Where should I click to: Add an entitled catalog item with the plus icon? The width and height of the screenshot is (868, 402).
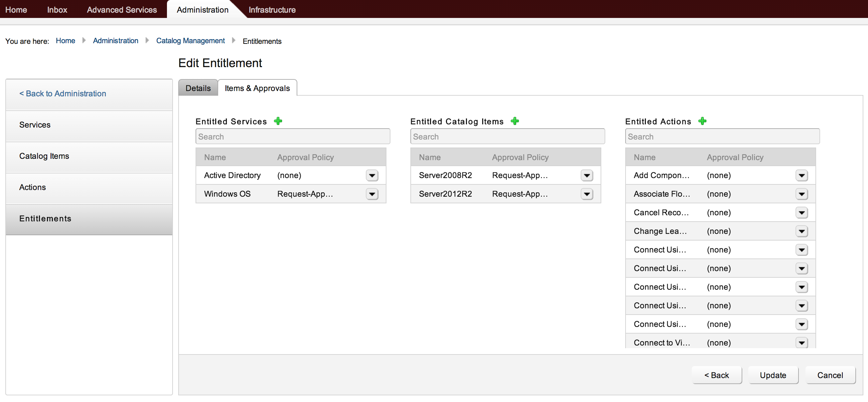(x=514, y=121)
